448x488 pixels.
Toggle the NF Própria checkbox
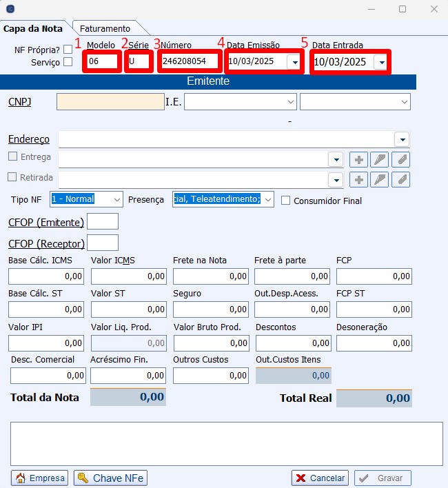point(68,50)
